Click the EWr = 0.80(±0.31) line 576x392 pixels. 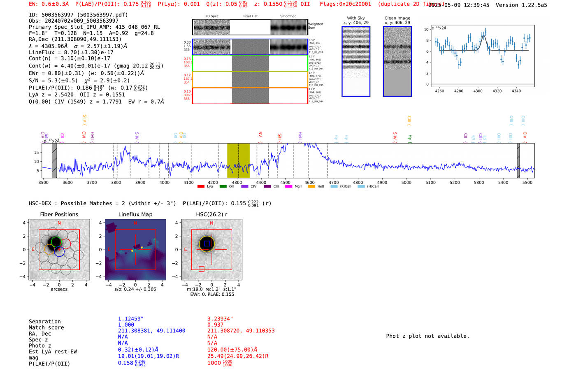86,73
